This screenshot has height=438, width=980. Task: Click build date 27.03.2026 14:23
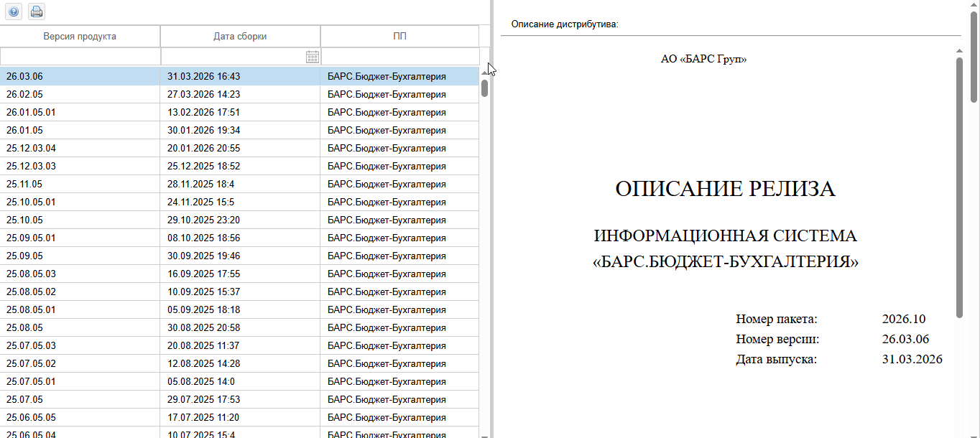[x=203, y=94]
